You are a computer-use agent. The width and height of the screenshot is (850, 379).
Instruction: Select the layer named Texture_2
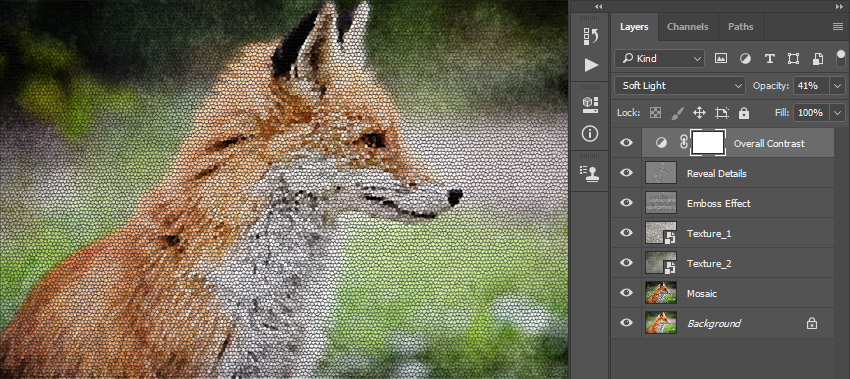[709, 264]
